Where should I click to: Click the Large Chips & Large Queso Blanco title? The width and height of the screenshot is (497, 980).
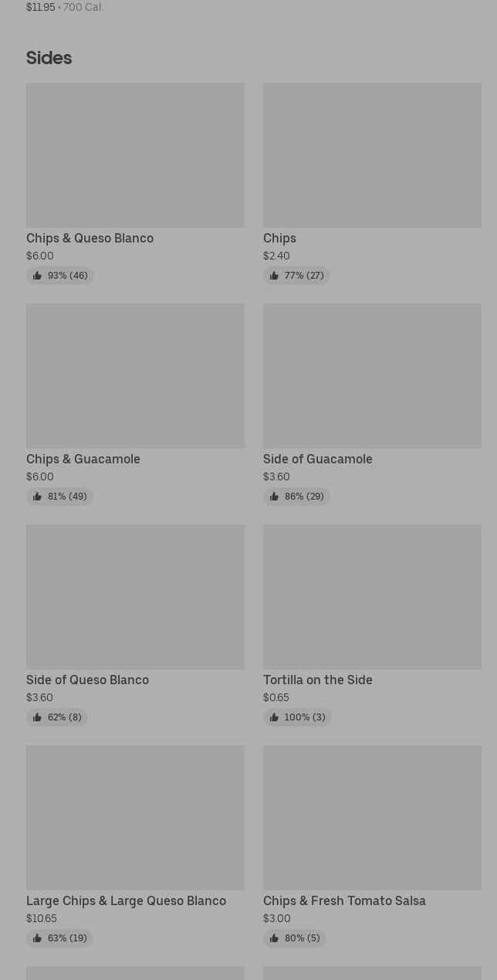126,900
